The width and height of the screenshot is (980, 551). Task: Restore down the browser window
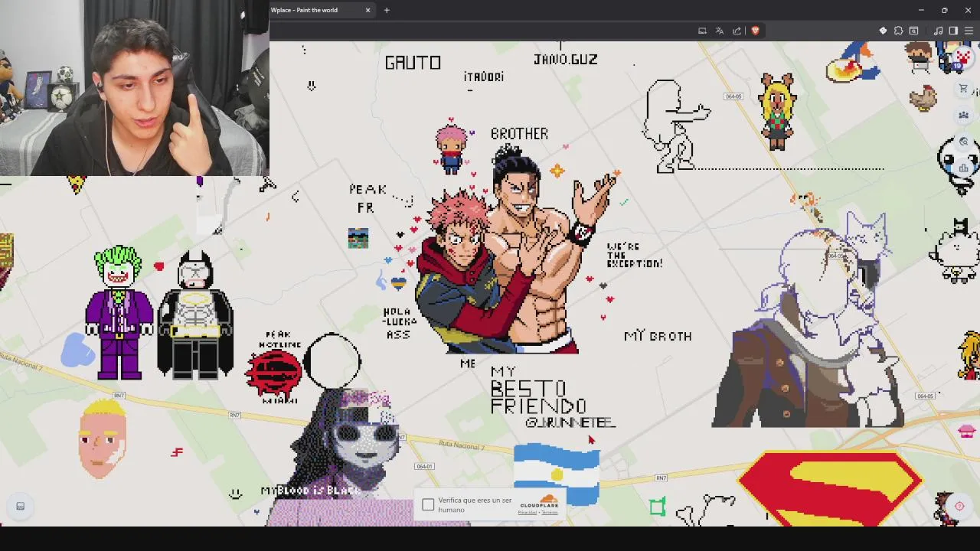point(945,10)
